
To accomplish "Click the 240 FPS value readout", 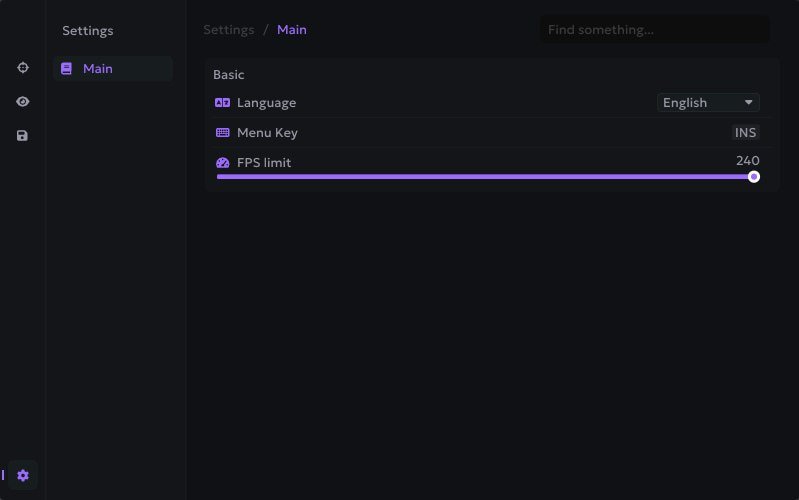I will (x=747, y=161).
